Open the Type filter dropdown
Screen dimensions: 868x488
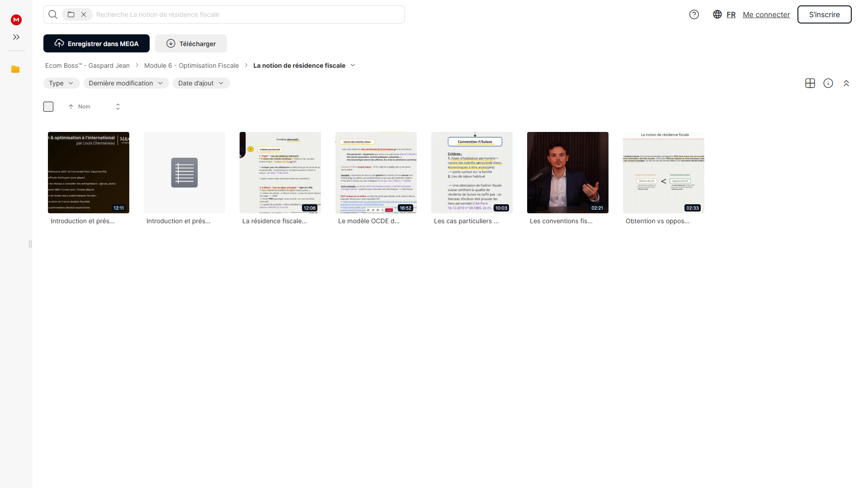(x=61, y=83)
